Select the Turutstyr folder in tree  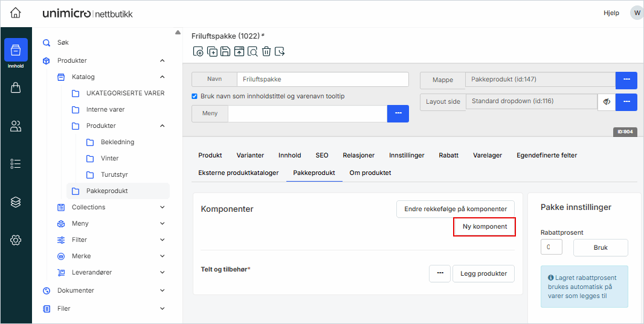(114, 174)
